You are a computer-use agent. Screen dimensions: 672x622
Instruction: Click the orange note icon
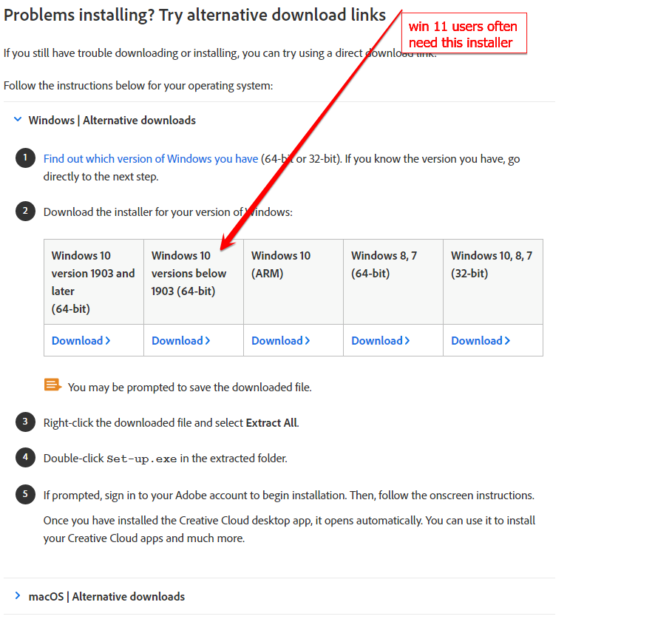[52, 385]
